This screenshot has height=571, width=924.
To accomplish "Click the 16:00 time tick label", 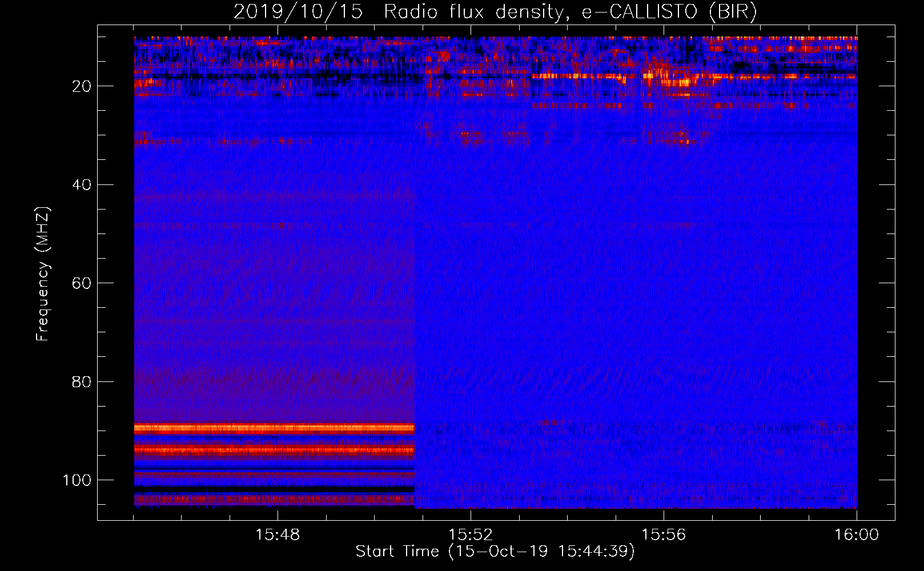I will click(857, 535).
